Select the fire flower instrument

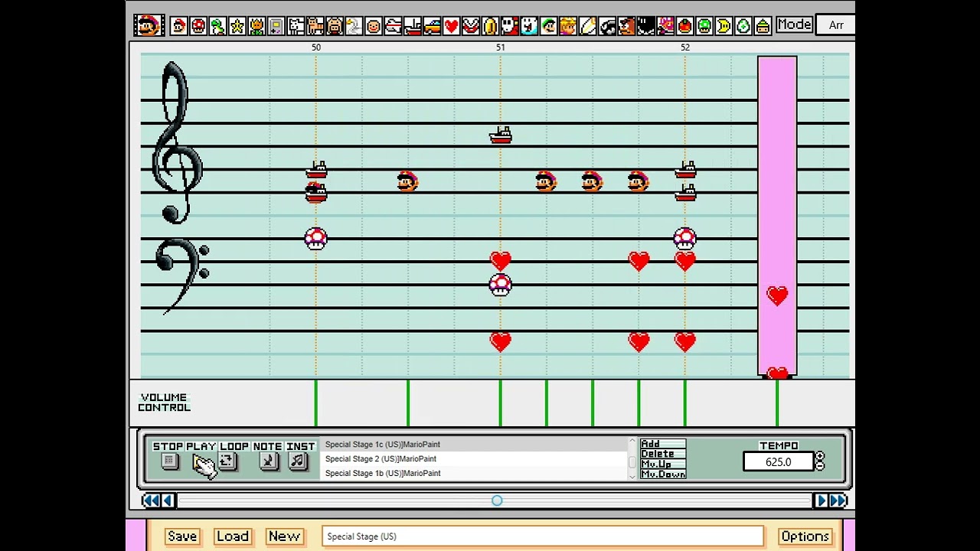click(256, 26)
